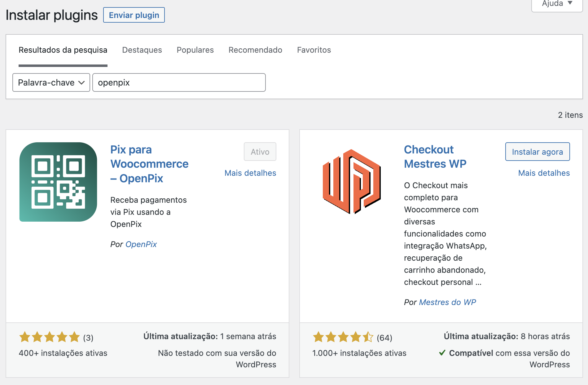Click Instalar agora for Checkout Mestres WP
The image size is (588, 385).
(537, 152)
